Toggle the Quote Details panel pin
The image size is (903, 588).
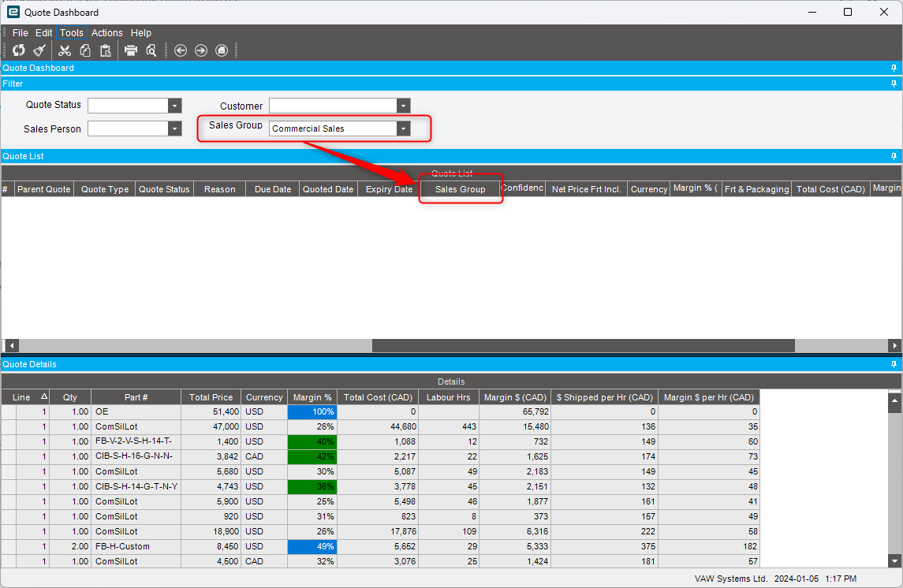[x=893, y=363]
